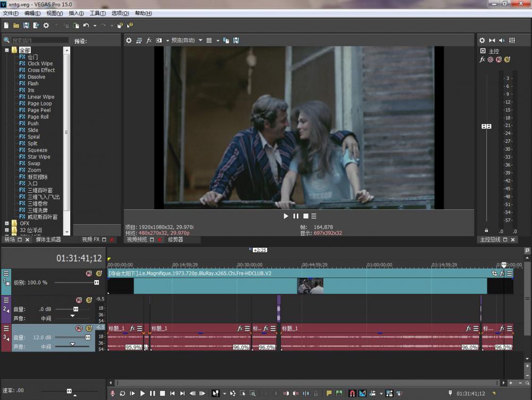The image size is (532, 400).
Task: Click the microphone record icon in transport
Action: [113, 393]
